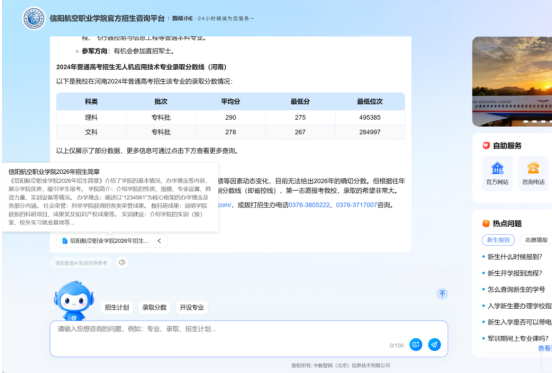Viewport: 552px width, 373px height.
Task: Open 官方网站 self-service icon
Action: tap(497, 173)
